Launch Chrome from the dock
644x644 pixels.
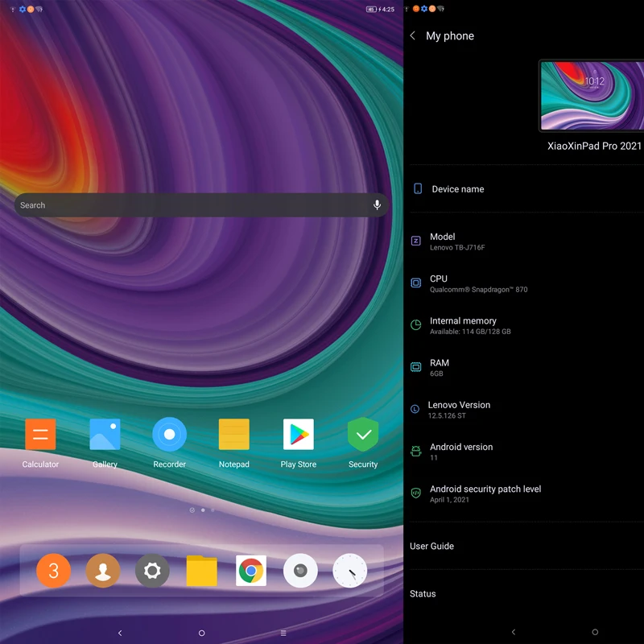pyautogui.click(x=251, y=571)
